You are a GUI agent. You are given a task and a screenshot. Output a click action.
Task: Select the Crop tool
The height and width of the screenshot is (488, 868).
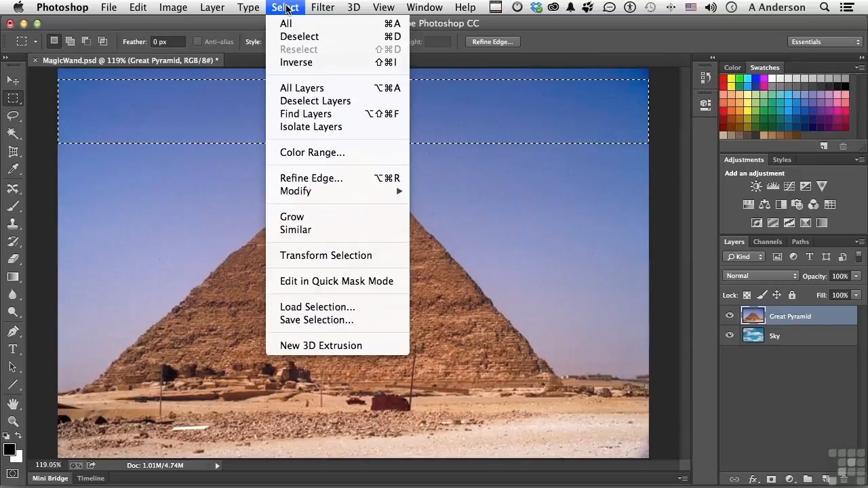tap(13, 152)
